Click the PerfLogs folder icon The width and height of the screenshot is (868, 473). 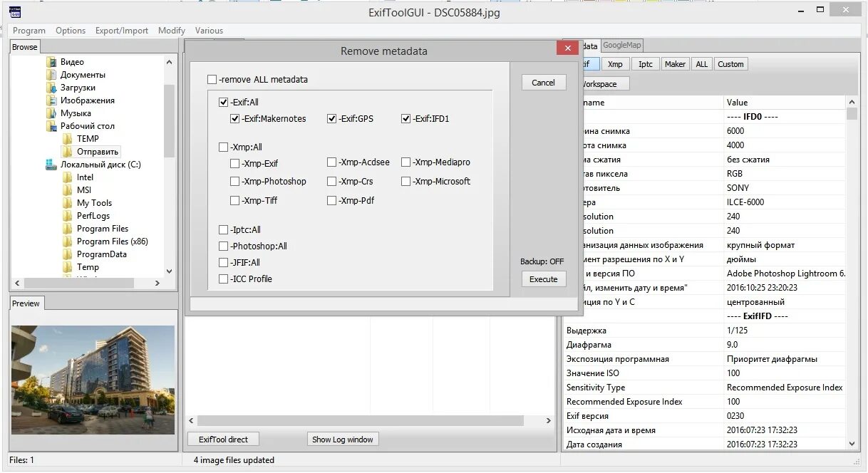68,216
